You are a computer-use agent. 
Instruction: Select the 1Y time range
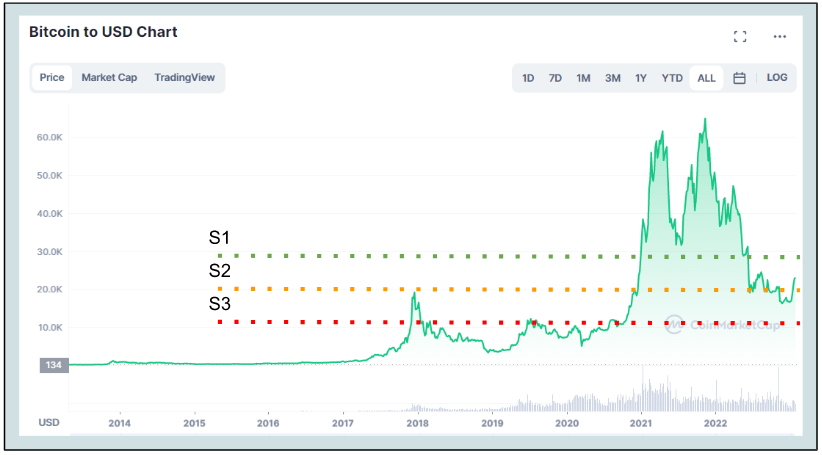(x=641, y=78)
